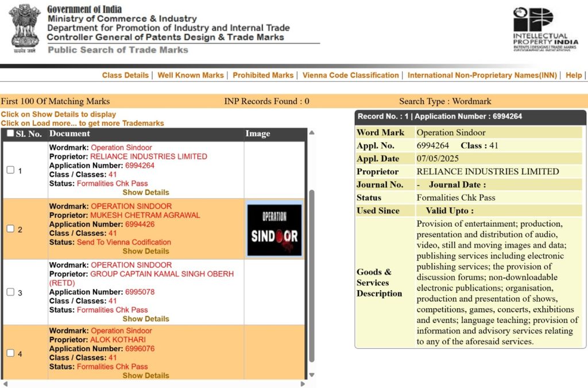Click the Image column header

point(258,133)
